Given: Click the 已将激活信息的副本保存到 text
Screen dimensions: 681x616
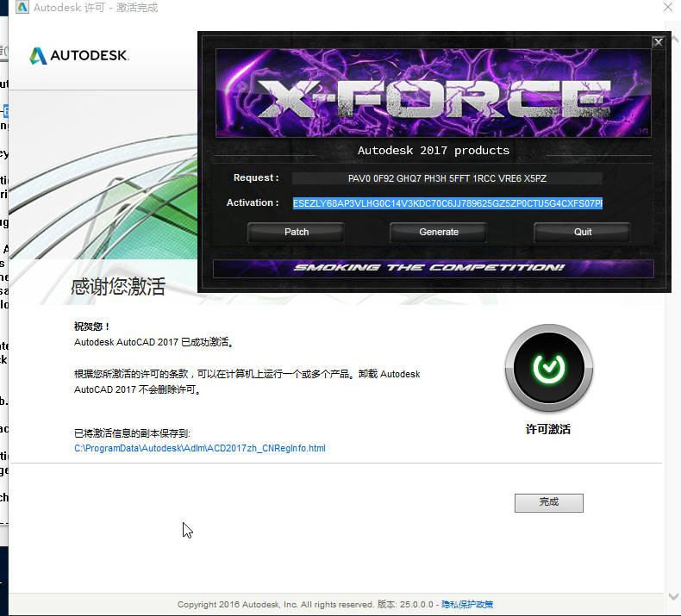Looking at the screenshot, I should [x=132, y=433].
